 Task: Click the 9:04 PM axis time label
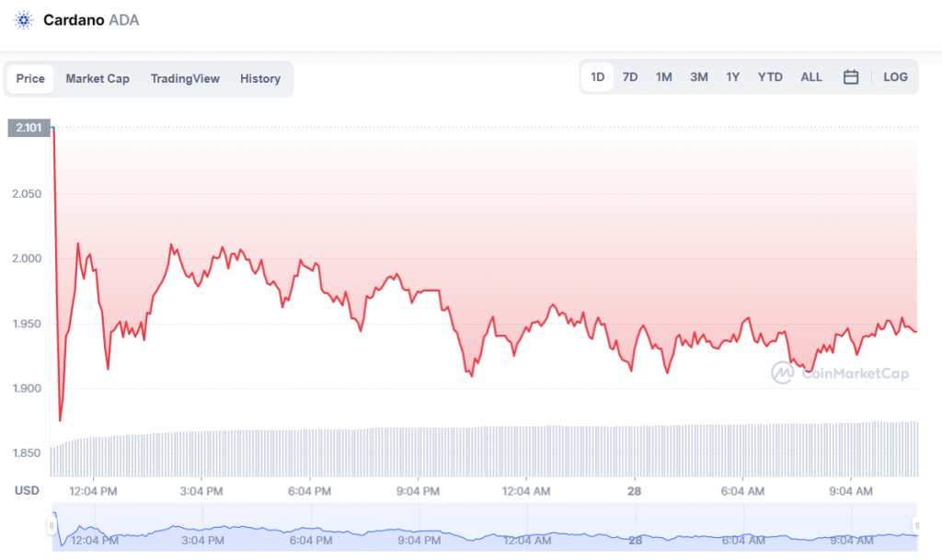[x=418, y=491]
